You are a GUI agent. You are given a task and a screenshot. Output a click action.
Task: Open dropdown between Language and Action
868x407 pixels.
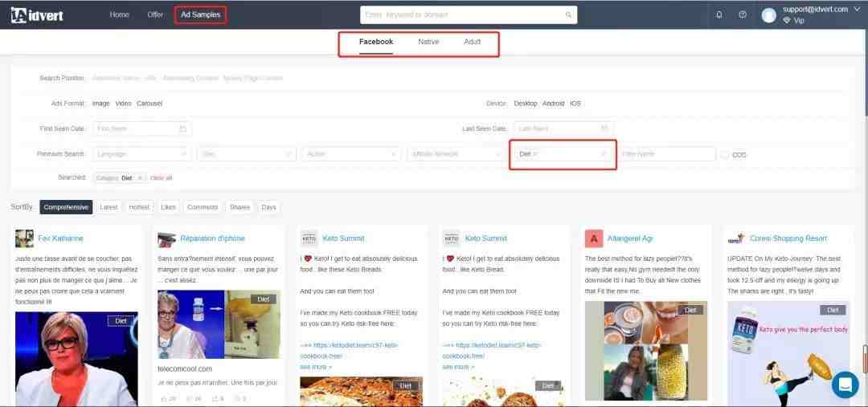click(247, 154)
